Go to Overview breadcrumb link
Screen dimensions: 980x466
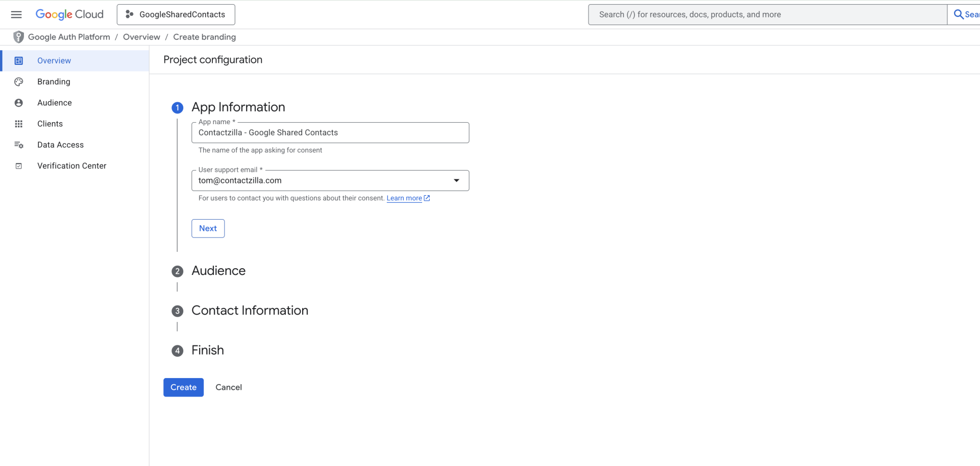[141, 37]
